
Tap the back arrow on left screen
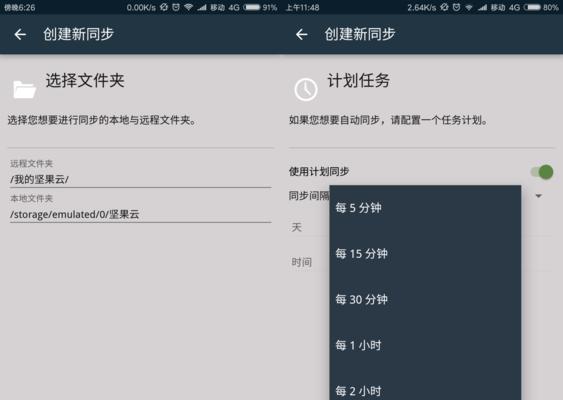coord(20,34)
